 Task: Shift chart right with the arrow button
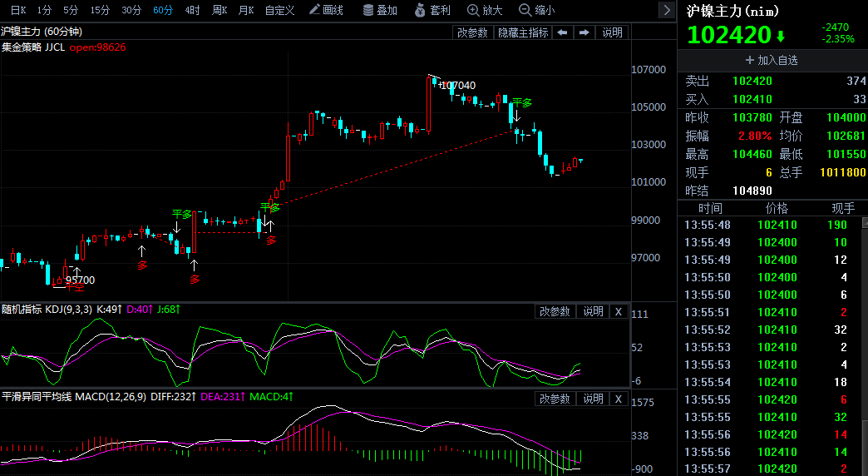pos(584,32)
